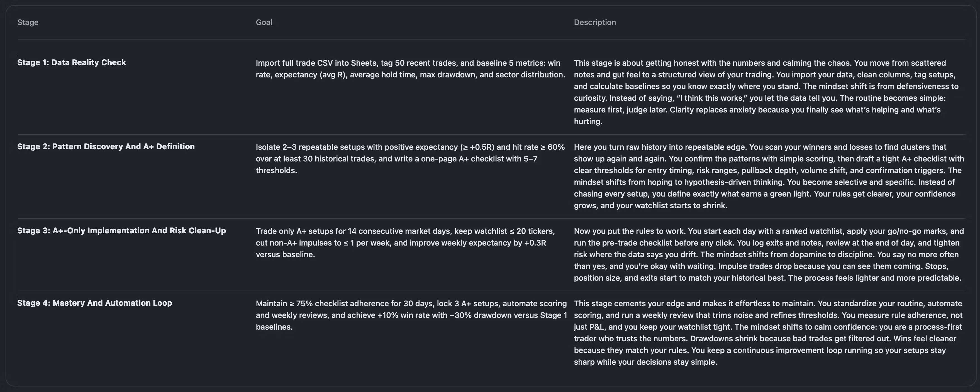Click the Stage column header
980x392 pixels.
click(x=28, y=23)
